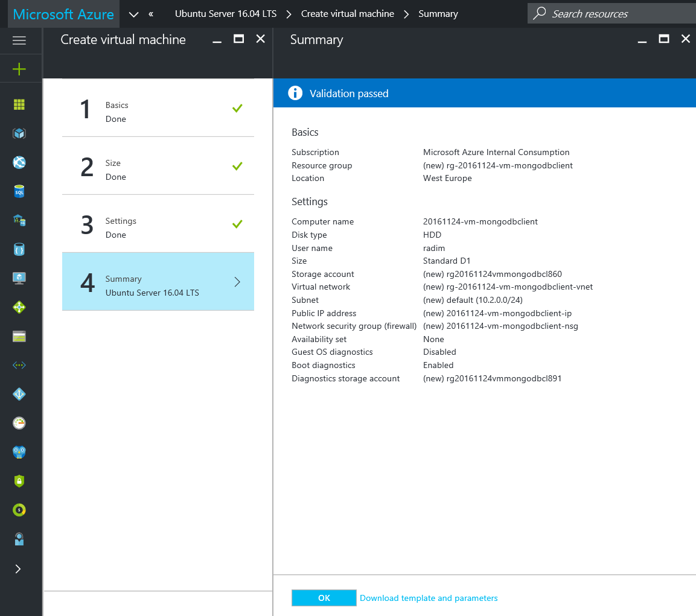Open step 4 Summary
This screenshot has height=616, width=696.
click(158, 281)
